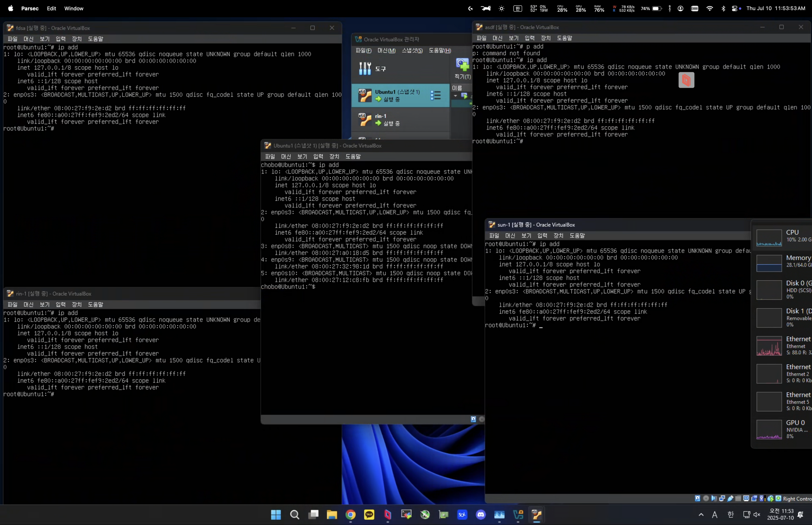The image size is (812, 525).
Task: Toggle the muted volume icon in system tray
Action: 757,514
